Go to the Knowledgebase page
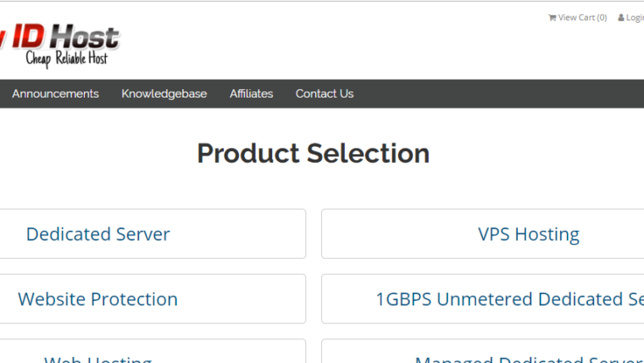The height and width of the screenshot is (363, 644). click(164, 94)
